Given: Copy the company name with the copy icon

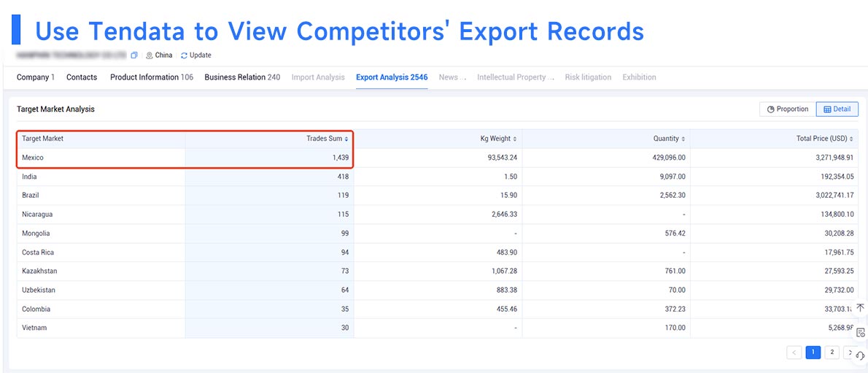Looking at the screenshot, I should [x=134, y=55].
